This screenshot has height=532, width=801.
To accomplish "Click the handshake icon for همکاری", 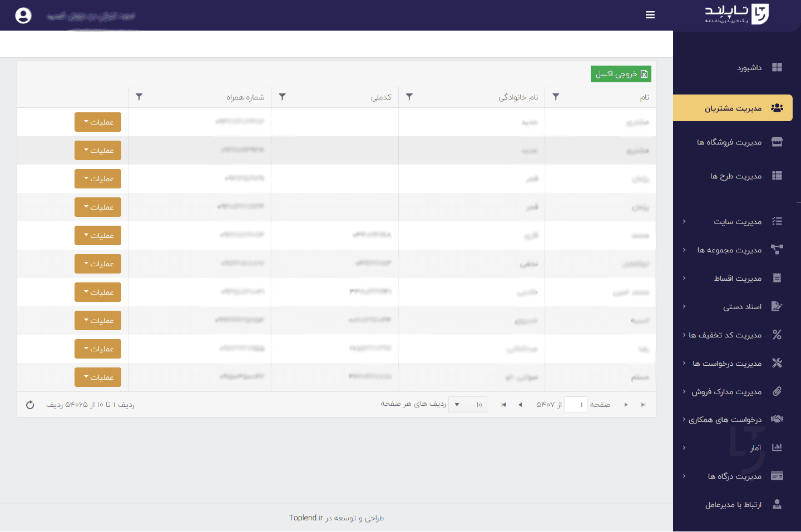I will (x=777, y=419).
